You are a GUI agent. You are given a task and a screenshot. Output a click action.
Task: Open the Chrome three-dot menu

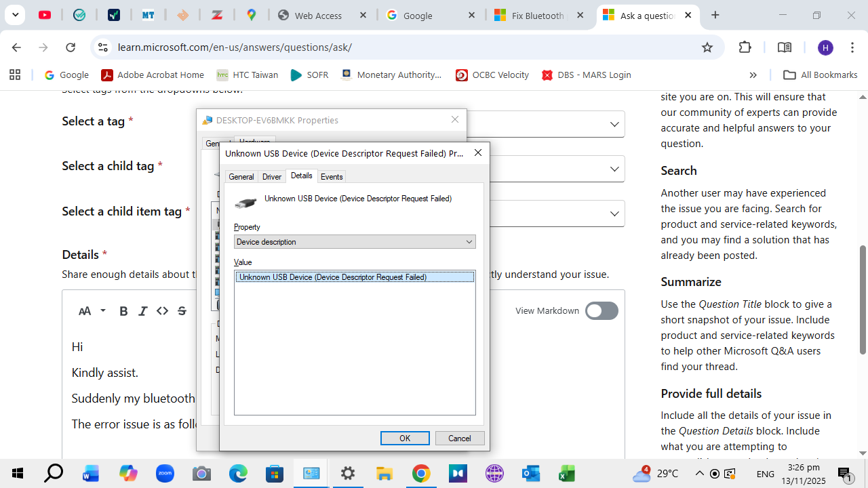pos(852,47)
